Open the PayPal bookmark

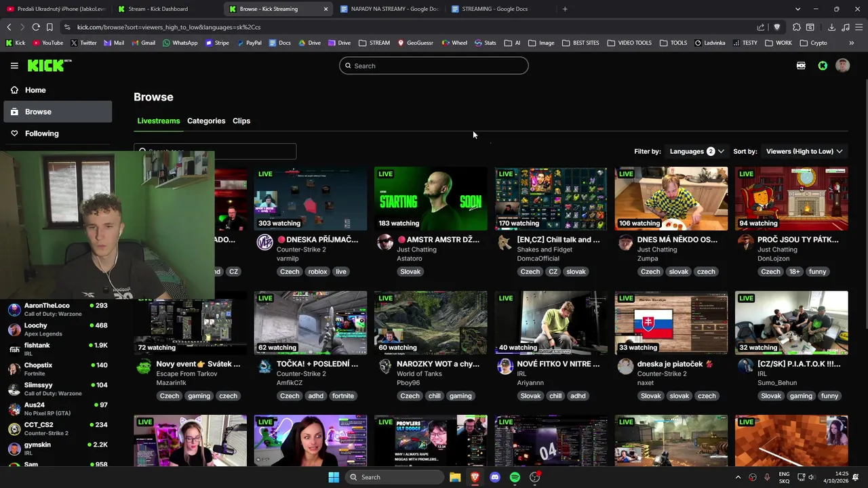(248, 43)
